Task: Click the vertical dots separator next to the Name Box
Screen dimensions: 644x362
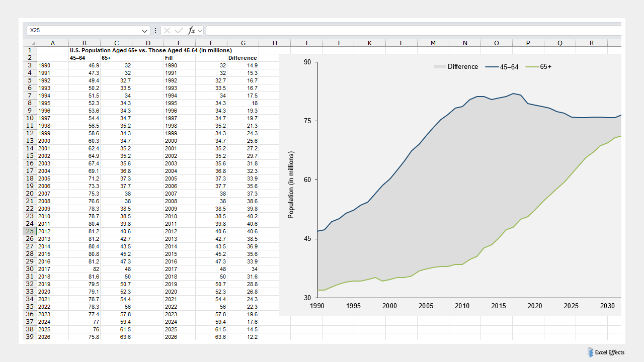Action: point(155,30)
